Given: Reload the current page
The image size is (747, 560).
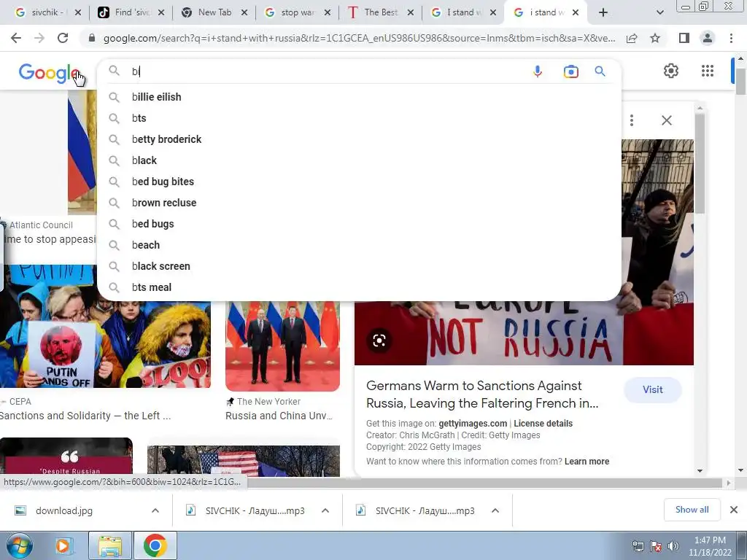Looking at the screenshot, I should point(63,38).
